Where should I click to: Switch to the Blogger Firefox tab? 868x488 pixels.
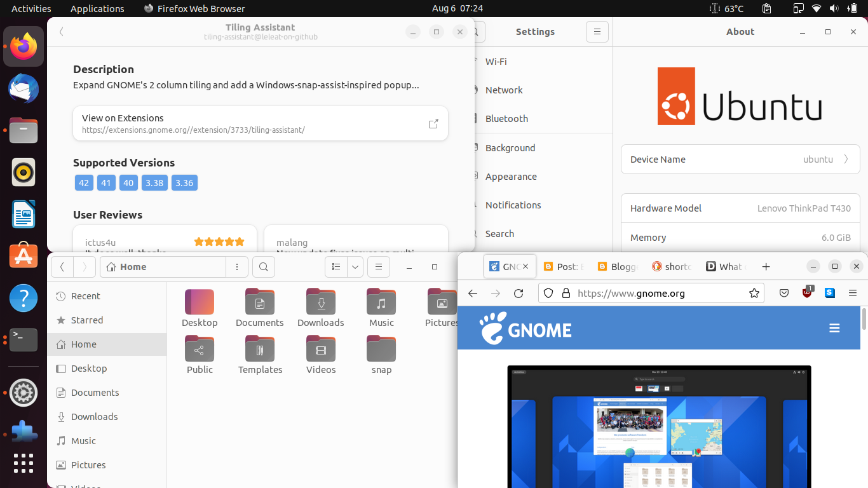click(x=618, y=267)
